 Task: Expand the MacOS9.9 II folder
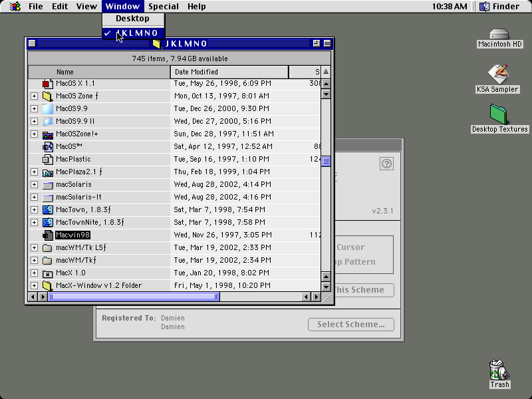coord(34,121)
